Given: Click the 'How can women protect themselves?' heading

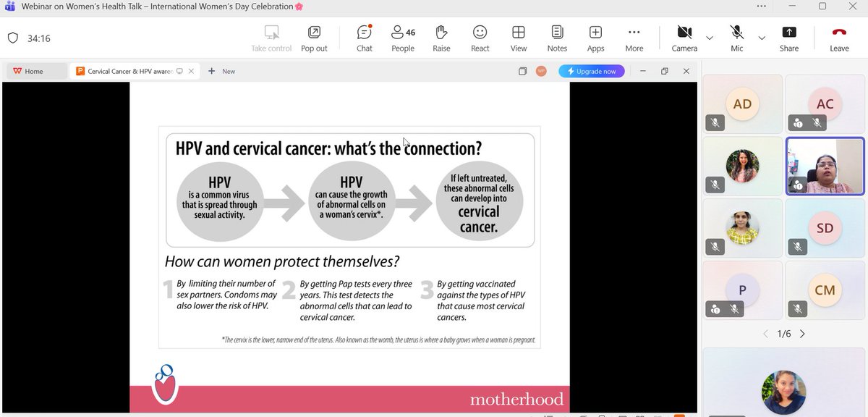Looking at the screenshot, I should [x=282, y=261].
